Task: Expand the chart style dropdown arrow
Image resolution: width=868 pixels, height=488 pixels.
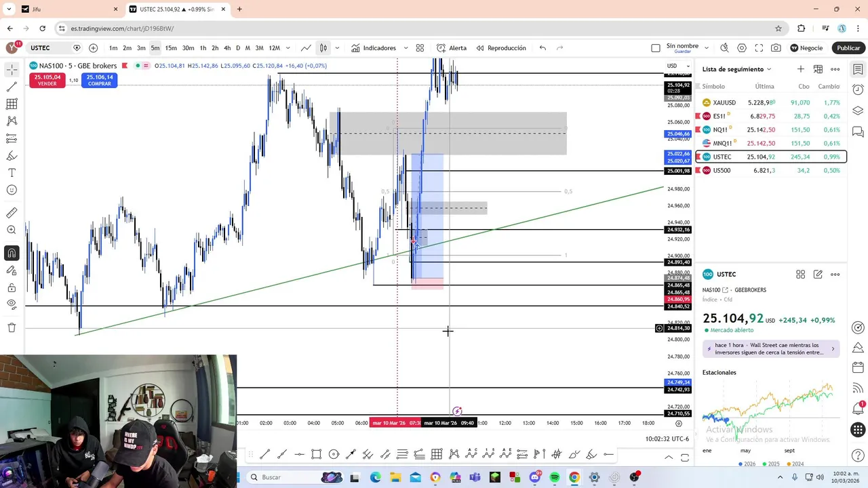Action: click(337, 48)
